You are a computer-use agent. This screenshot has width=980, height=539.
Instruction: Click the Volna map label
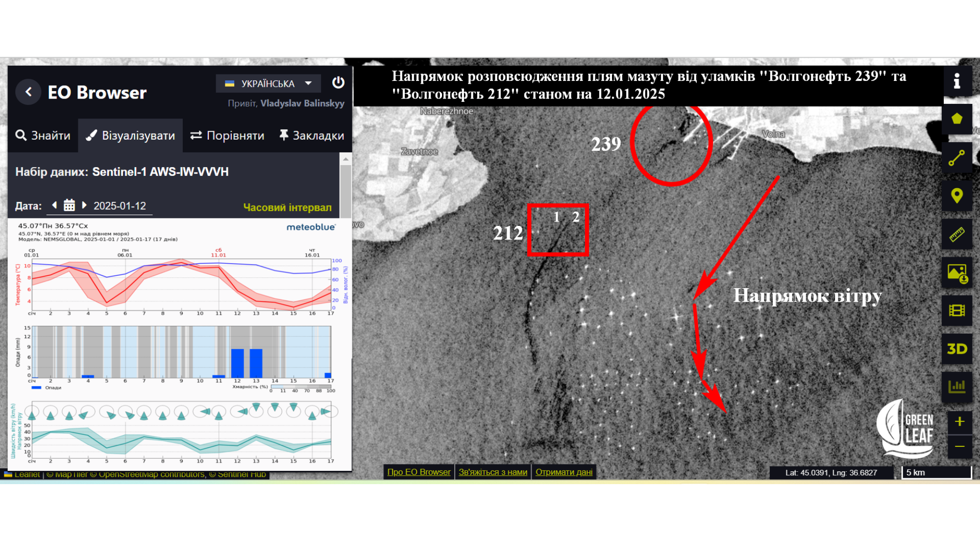[x=774, y=134]
